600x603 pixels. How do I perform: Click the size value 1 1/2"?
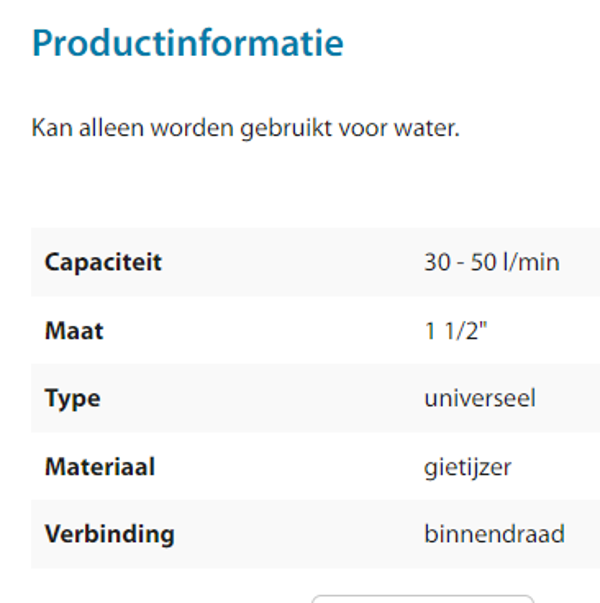pos(455,330)
